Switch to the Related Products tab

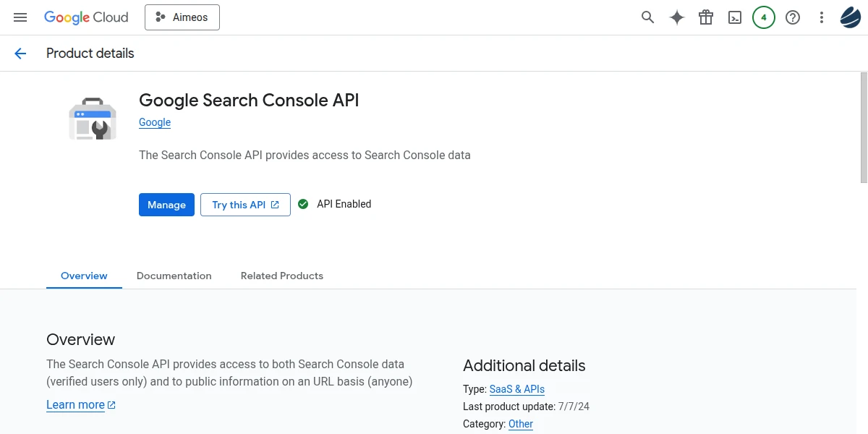tap(281, 276)
